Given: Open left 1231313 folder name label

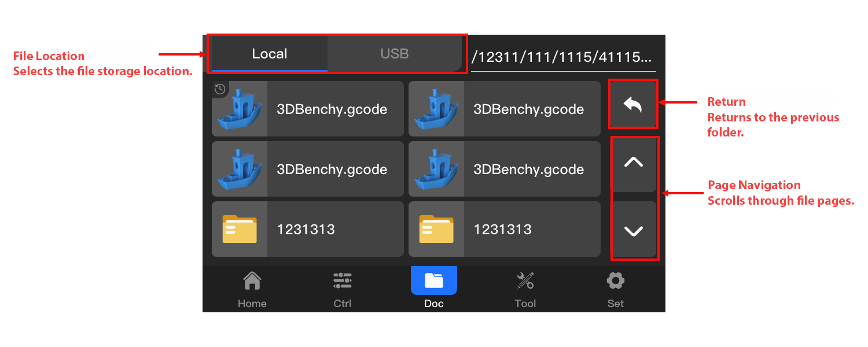Looking at the screenshot, I should (x=306, y=229).
